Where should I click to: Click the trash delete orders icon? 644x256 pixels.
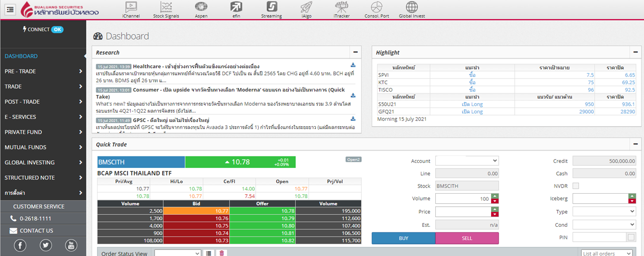[222, 253]
